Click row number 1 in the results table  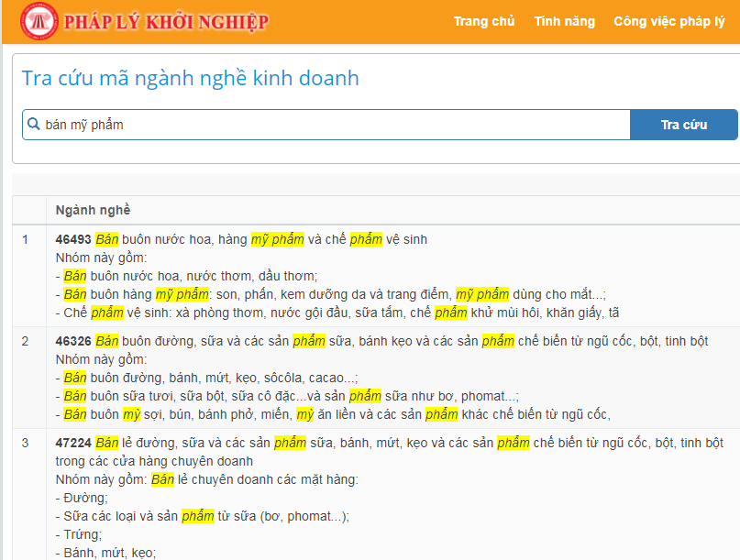click(26, 239)
